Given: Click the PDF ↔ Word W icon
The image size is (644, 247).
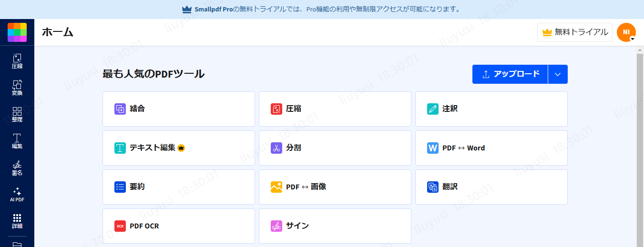Looking at the screenshot, I should [433, 148].
